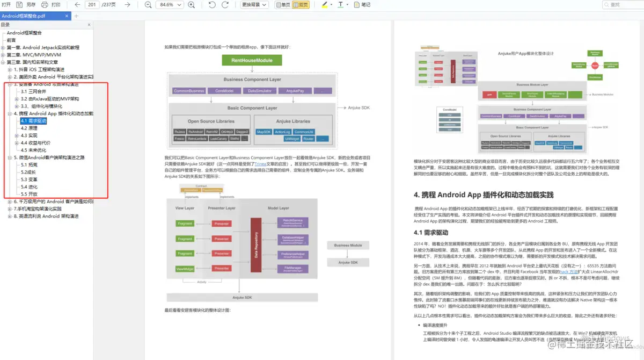Switch to 双页 double page view
Viewport: 644px width, 360px height.
301,5
